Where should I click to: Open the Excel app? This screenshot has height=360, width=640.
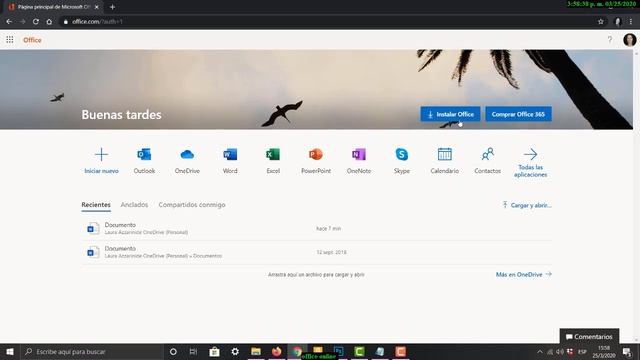(x=273, y=160)
